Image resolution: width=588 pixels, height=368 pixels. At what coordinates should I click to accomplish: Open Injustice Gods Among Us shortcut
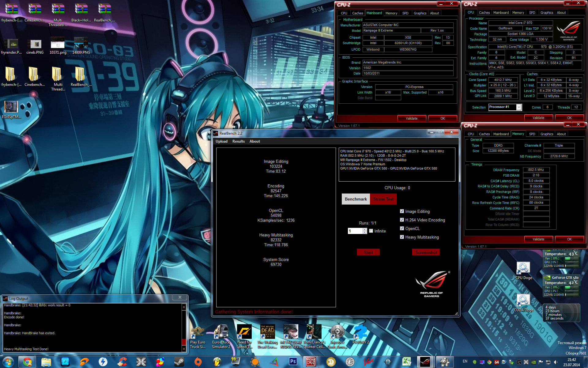coord(337,336)
